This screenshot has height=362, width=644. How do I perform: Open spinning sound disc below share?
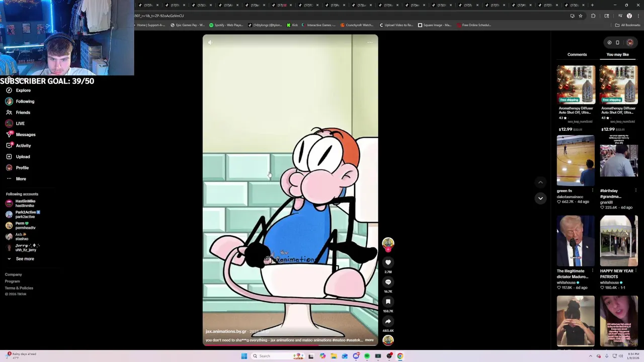pyautogui.click(x=388, y=340)
